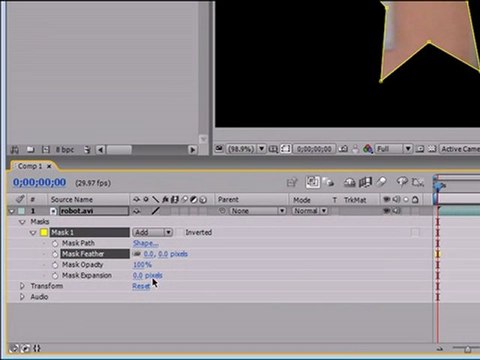
Task: Toggle Mask Path stopwatch
Action: tap(55, 243)
